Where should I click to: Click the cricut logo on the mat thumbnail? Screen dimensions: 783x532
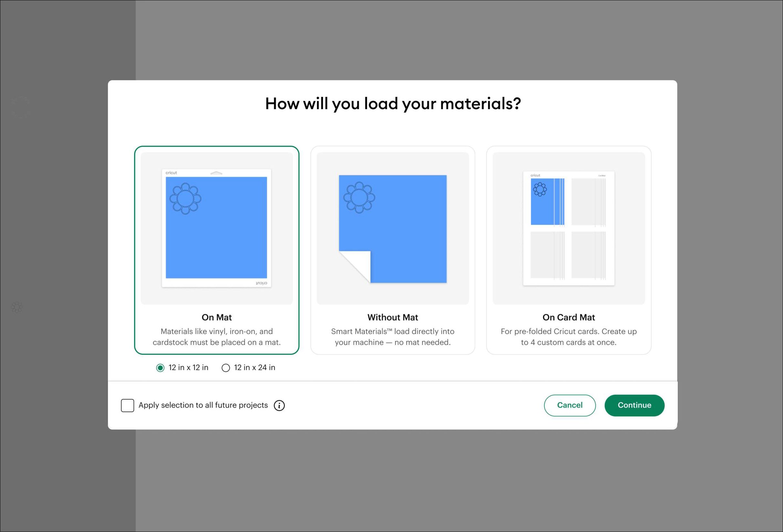(172, 173)
